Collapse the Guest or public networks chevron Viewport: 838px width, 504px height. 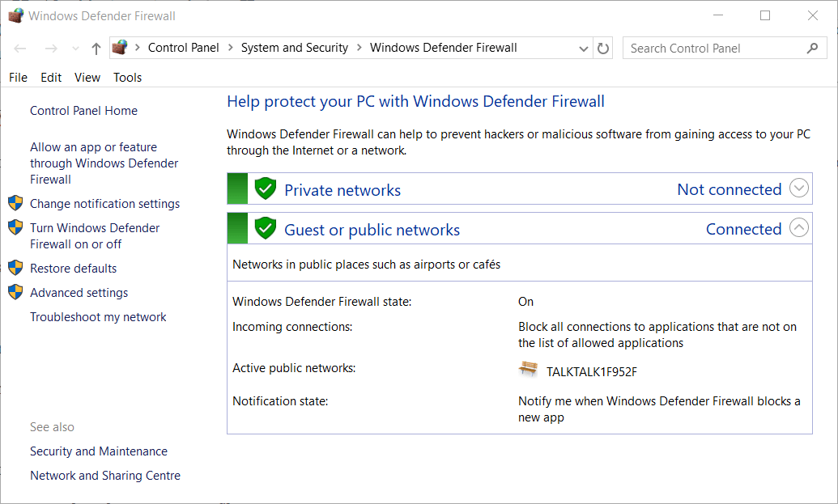[799, 227]
